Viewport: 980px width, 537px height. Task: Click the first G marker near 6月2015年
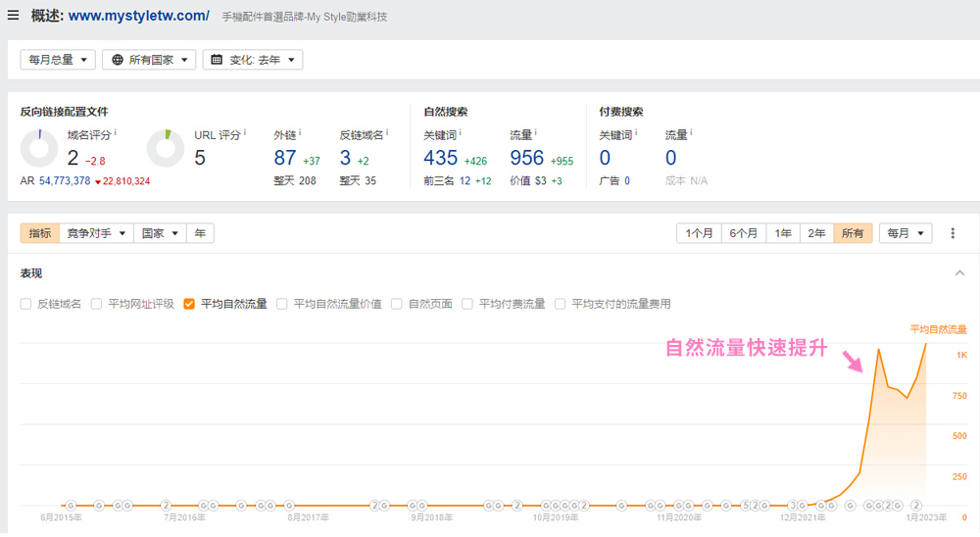pyautogui.click(x=71, y=505)
